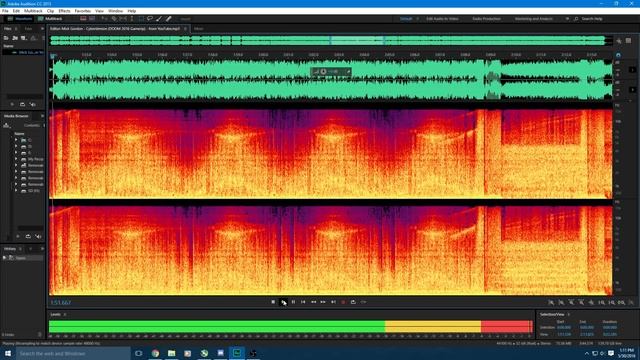Open the Edit menu
The width and height of the screenshot is (640, 360).
click(x=16, y=11)
